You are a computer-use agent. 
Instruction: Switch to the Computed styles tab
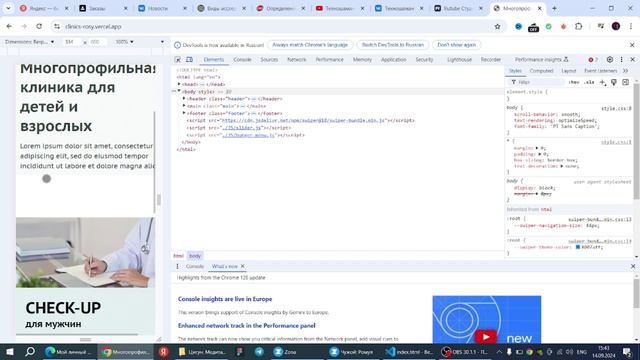pyautogui.click(x=541, y=71)
